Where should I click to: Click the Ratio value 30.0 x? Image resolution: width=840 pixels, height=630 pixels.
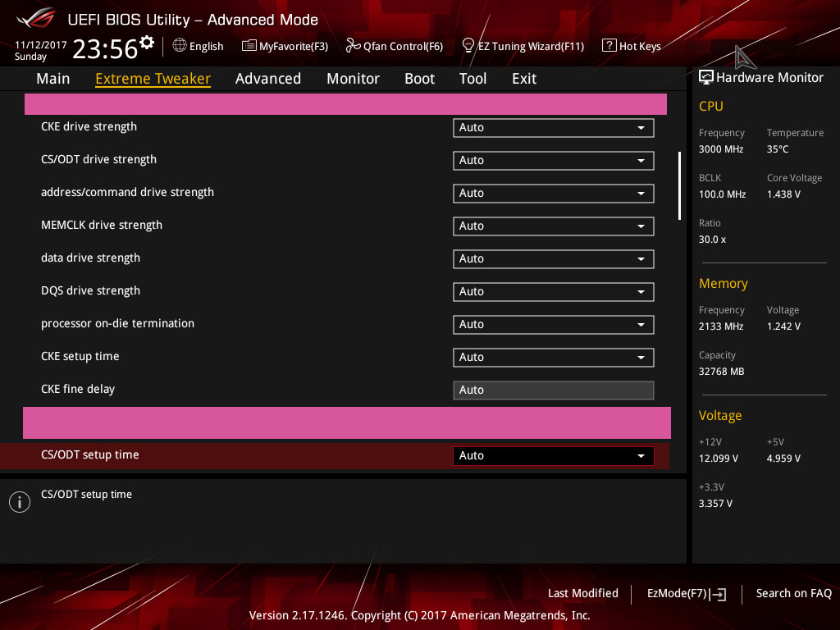pos(712,240)
